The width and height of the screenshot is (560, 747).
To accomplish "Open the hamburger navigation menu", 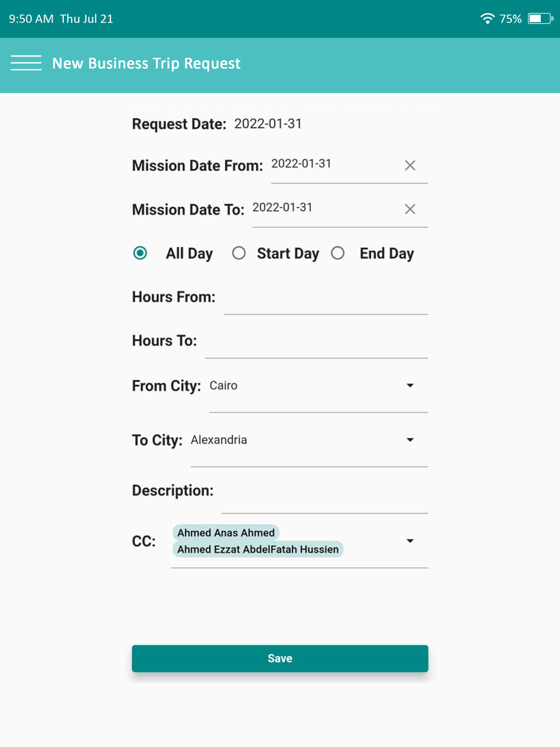I will coord(26,63).
